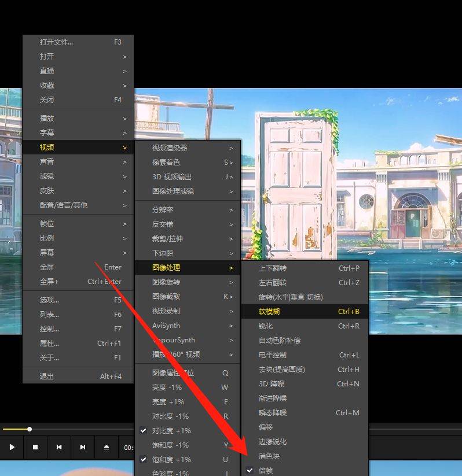Click 关闭 F4 menu item
Viewport: 462px width, 476px height.
(x=78, y=100)
